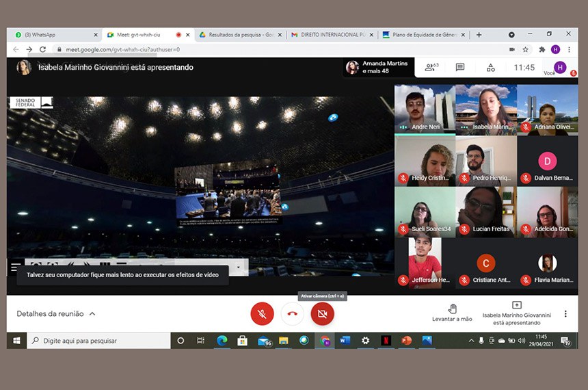Open the participants list icon
Screen dimensions: 588x390
tap(431, 67)
